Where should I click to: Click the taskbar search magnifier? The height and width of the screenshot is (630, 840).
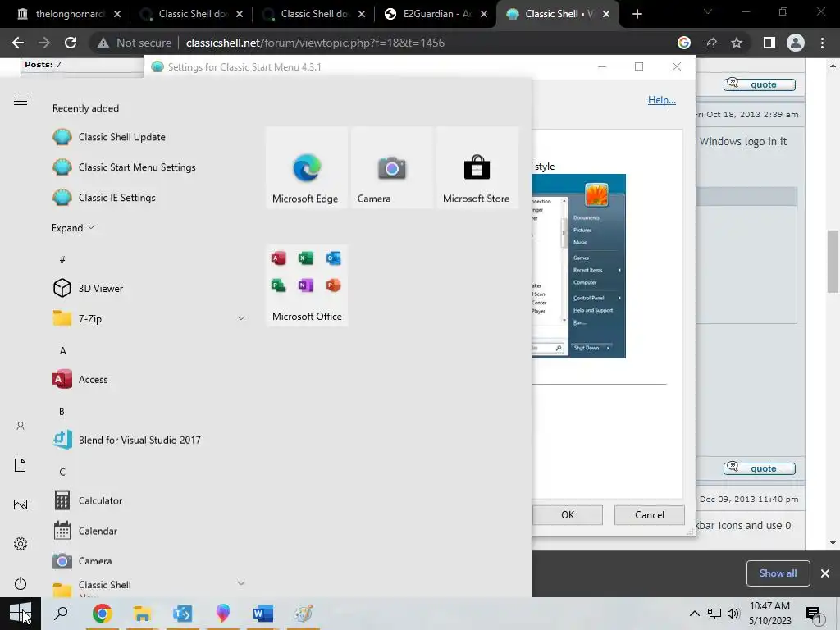click(x=61, y=614)
